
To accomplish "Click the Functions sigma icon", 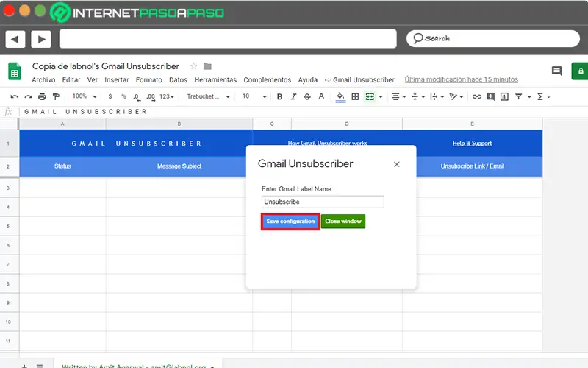I will (x=540, y=97).
